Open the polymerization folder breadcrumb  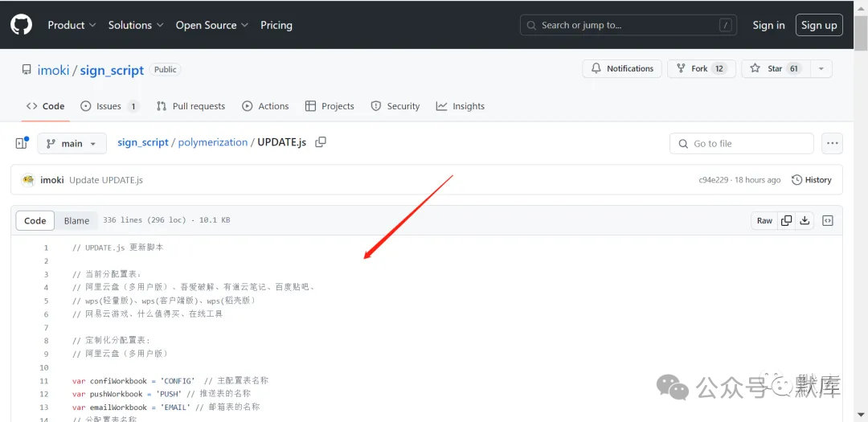[212, 142]
